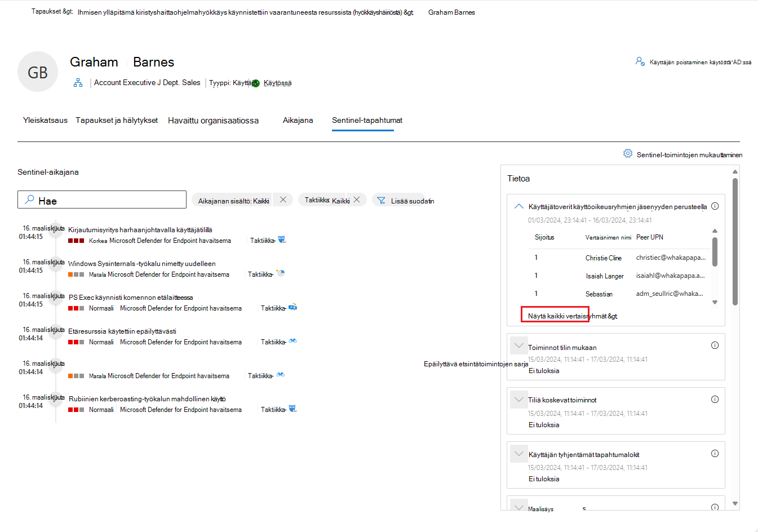Select timeline marker for Etäresurssia event
The height and width of the screenshot is (532, 758).
pyautogui.click(x=55, y=331)
